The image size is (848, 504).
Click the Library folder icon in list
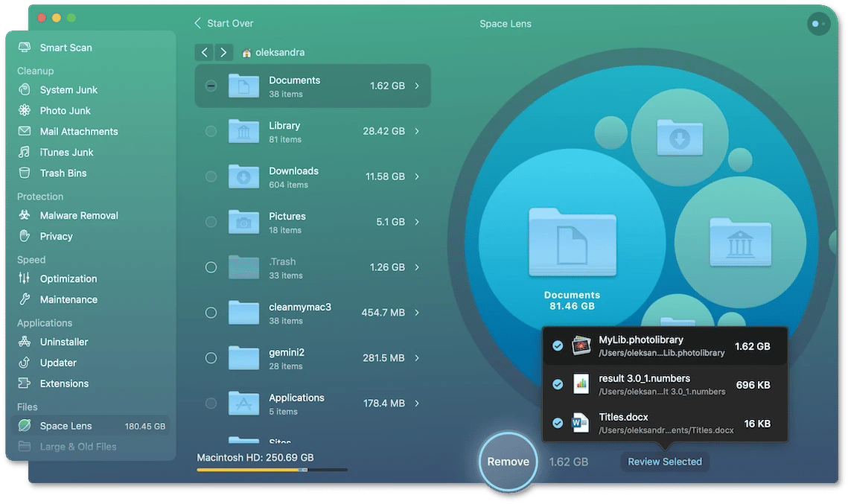(244, 131)
